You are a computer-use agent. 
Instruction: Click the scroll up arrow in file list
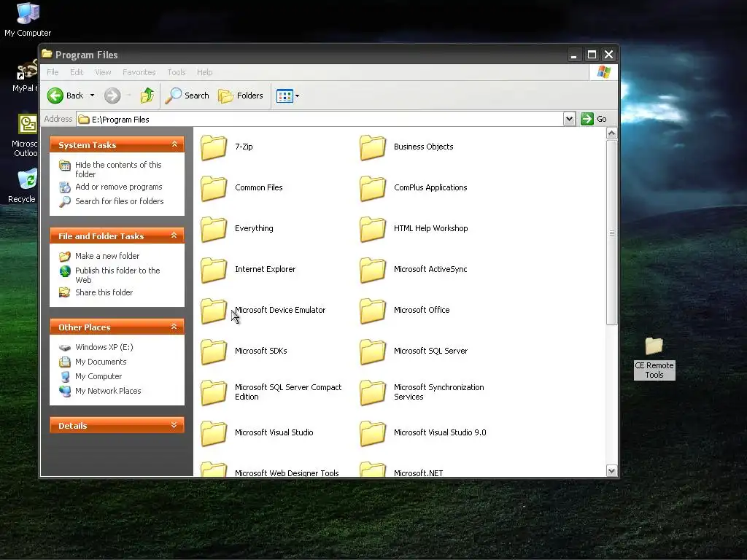point(612,133)
